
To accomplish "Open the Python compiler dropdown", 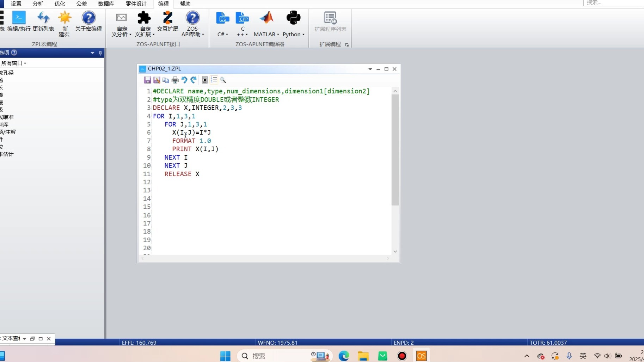I will pyautogui.click(x=293, y=34).
